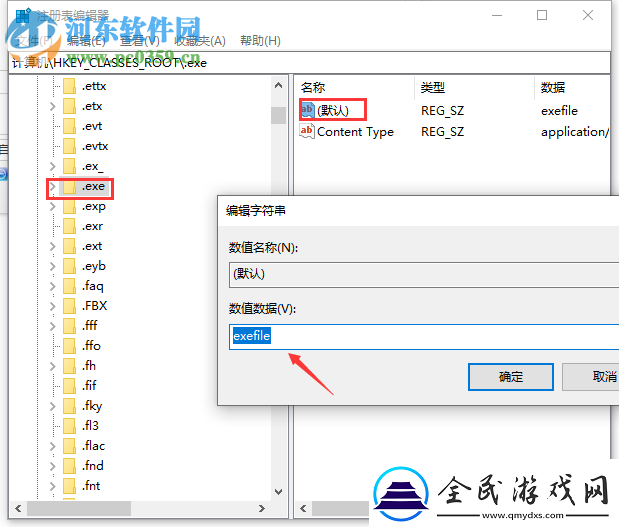Click the 数据 column header
Viewport: 619px width, 527px height.
tap(553, 87)
